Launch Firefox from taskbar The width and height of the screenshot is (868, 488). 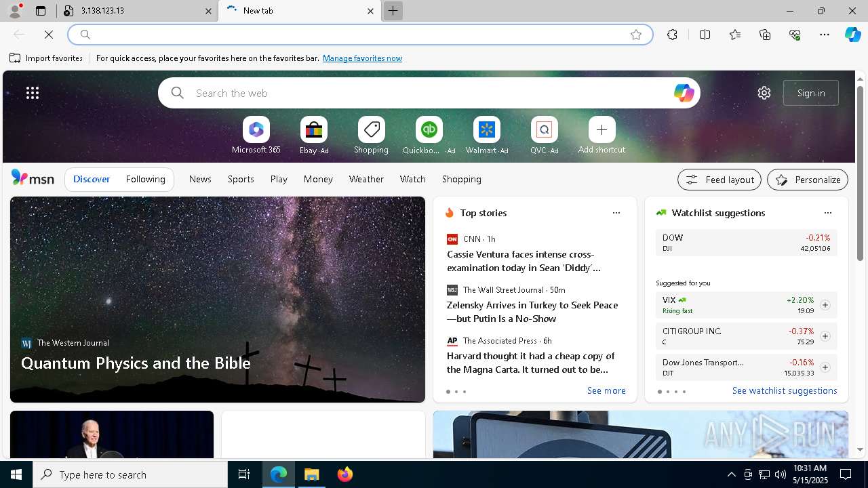(345, 474)
